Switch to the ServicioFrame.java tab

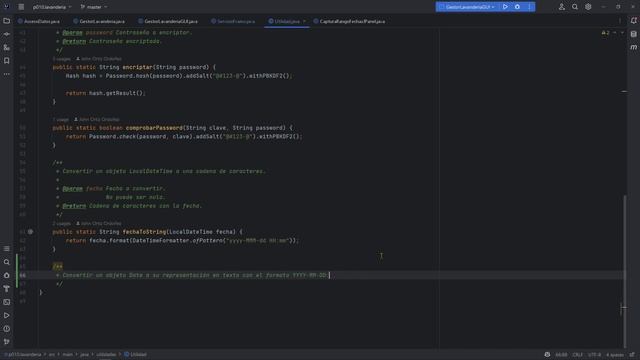(x=233, y=21)
